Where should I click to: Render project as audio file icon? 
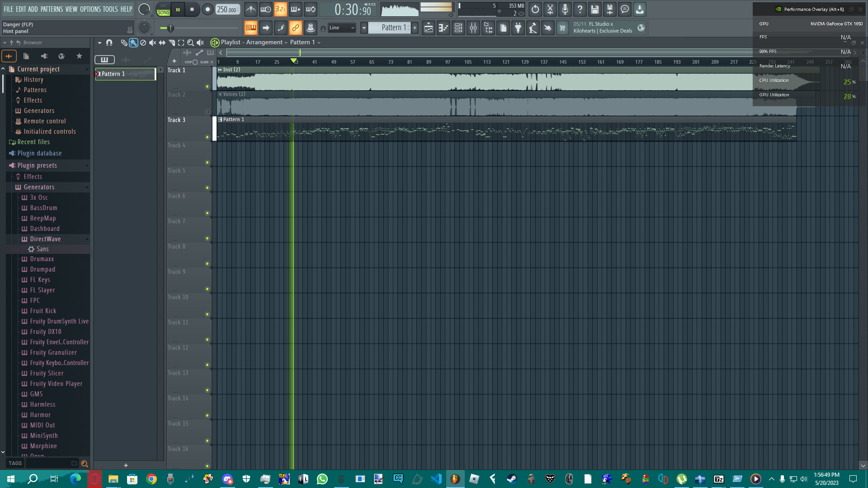(x=610, y=9)
